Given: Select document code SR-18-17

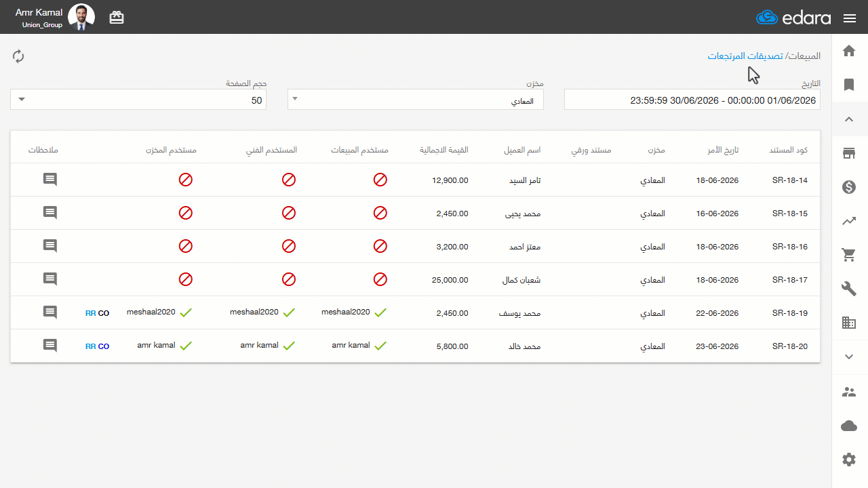Looking at the screenshot, I should click(790, 280).
